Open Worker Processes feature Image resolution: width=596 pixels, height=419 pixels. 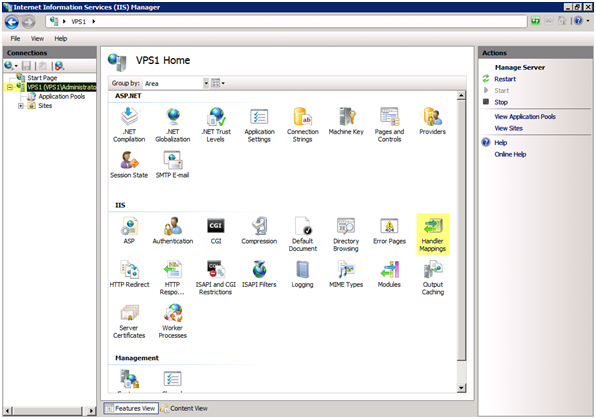[173, 321]
